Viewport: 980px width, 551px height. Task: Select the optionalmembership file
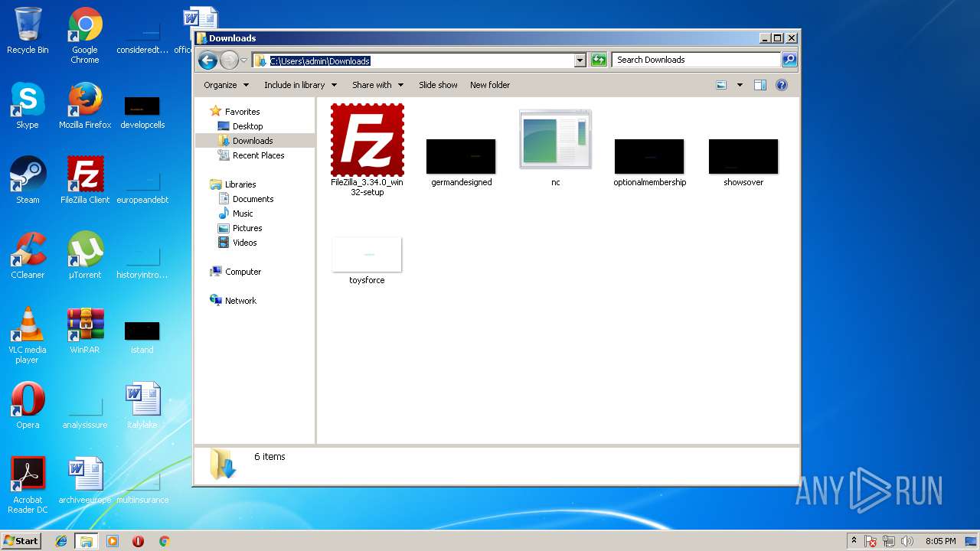[x=649, y=162]
